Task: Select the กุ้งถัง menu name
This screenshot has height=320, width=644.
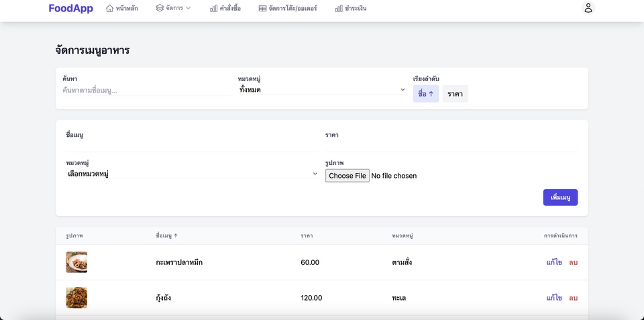Action: point(164,298)
